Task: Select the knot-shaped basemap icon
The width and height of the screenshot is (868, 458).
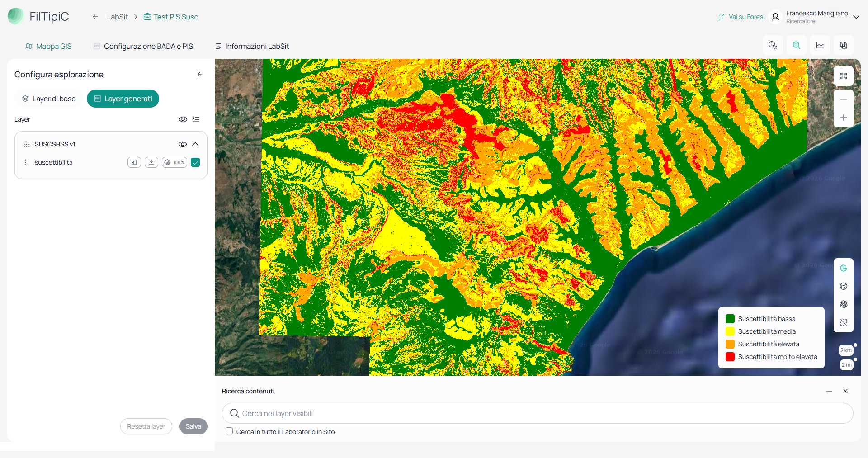Action: (844, 304)
